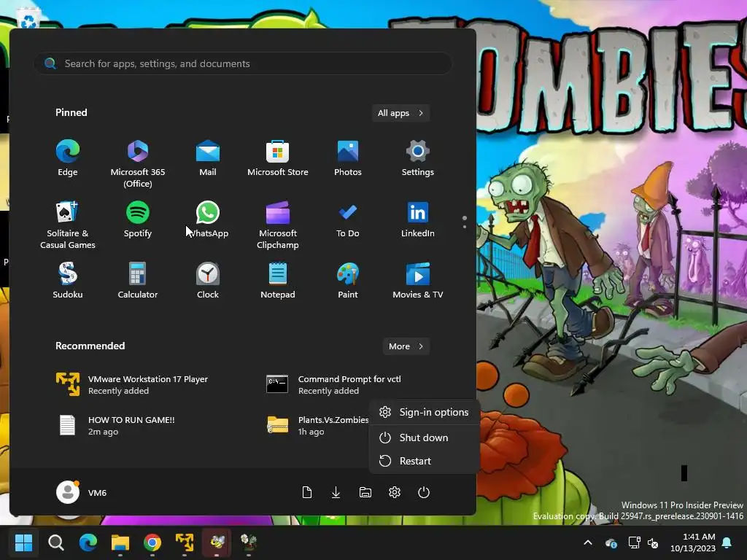The image size is (747, 560).
Task: Open File Explorer icon in Start footer
Action: 365,492
